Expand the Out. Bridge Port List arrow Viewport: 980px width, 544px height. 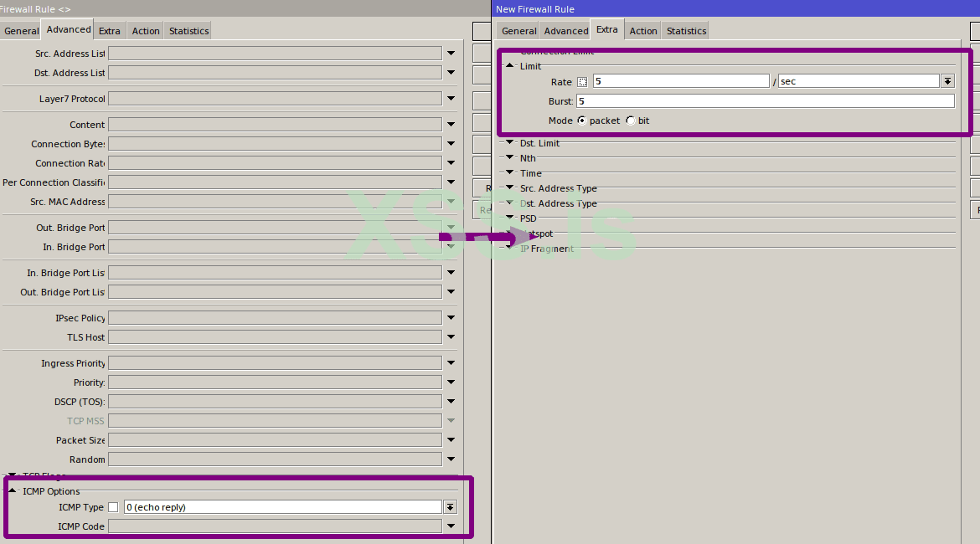(451, 292)
